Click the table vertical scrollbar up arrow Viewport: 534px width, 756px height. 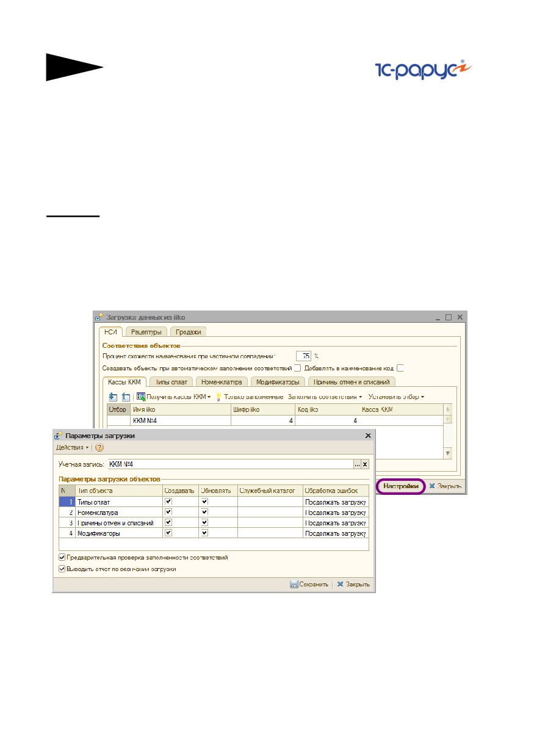click(x=447, y=408)
